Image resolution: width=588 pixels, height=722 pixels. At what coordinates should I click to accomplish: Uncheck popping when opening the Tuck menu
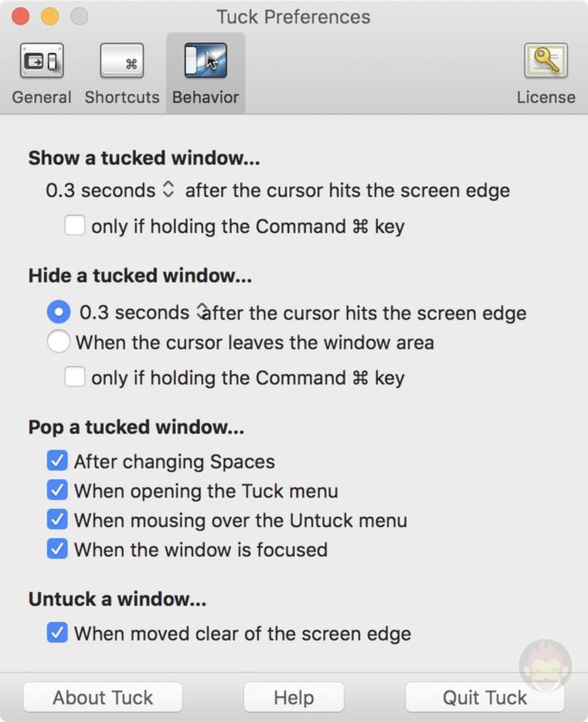coord(57,490)
